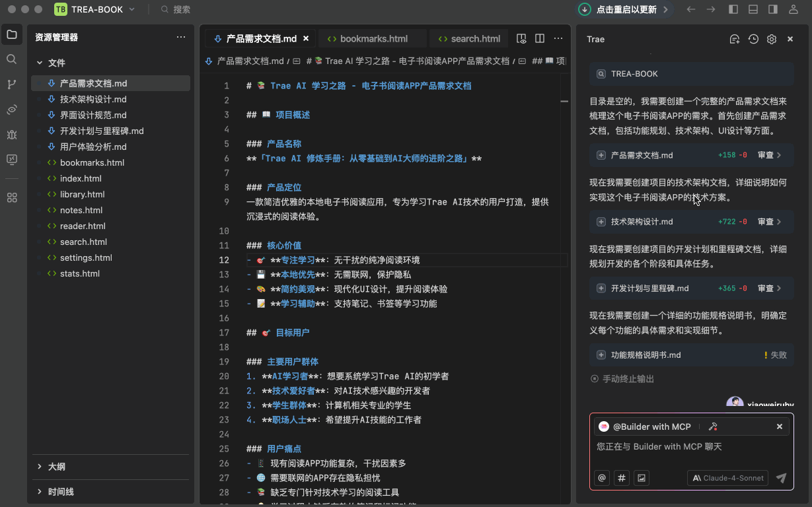Click the image attach button in the chat input

click(641, 478)
